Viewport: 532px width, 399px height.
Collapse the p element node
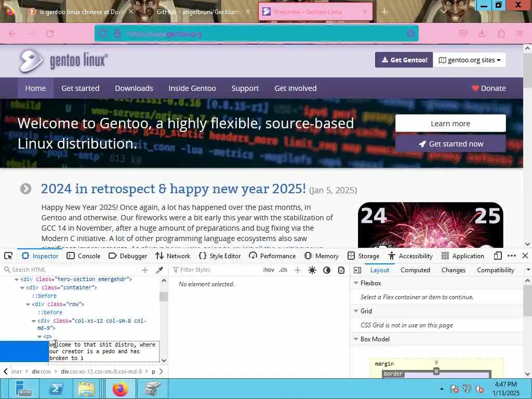[39, 337]
